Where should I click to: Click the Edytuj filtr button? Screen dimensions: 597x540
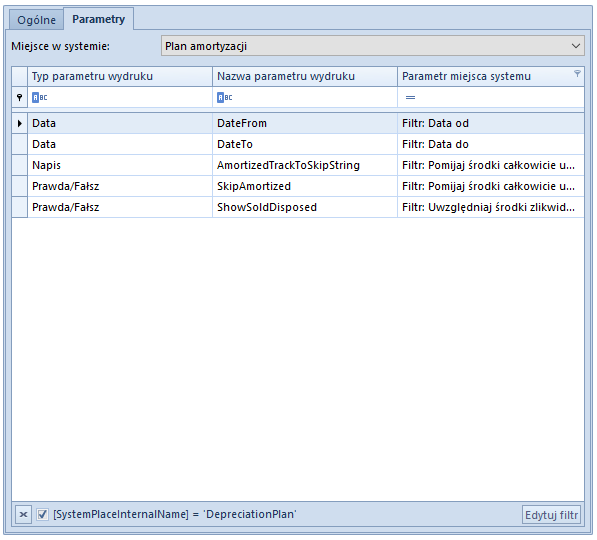coord(551,515)
